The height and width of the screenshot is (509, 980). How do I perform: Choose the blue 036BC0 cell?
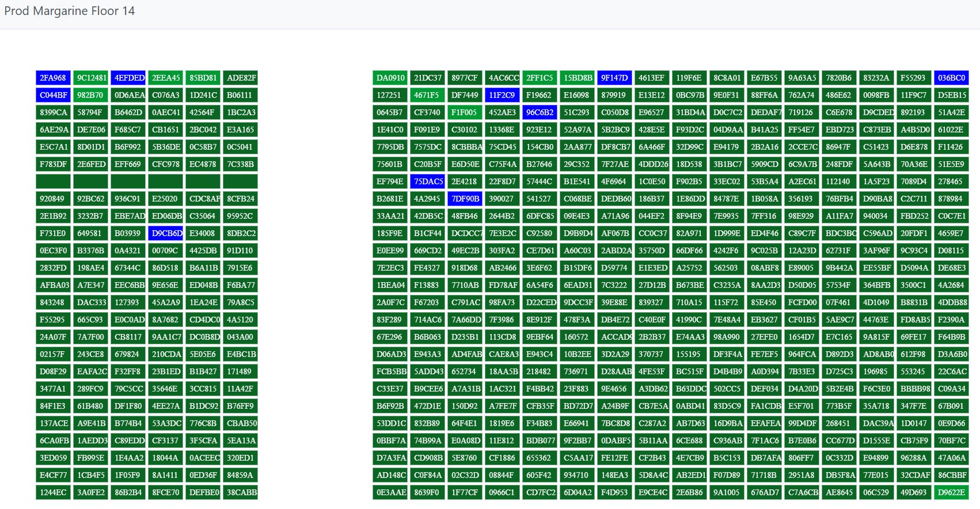(951, 78)
